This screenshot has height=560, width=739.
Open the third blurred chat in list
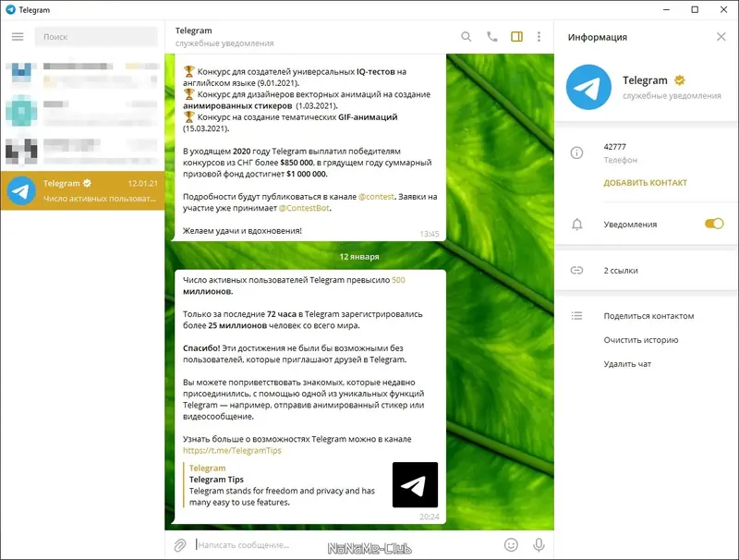click(82, 151)
